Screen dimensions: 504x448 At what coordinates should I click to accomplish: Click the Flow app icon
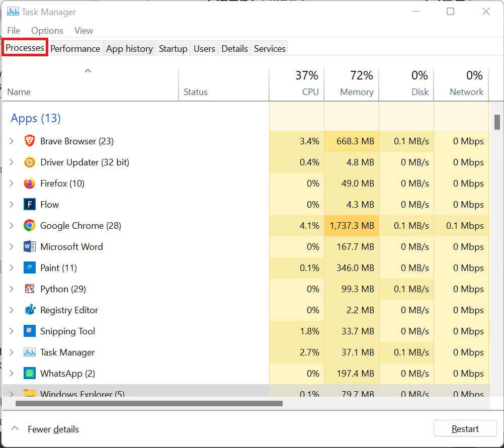pyautogui.click(x=30, y=205)
